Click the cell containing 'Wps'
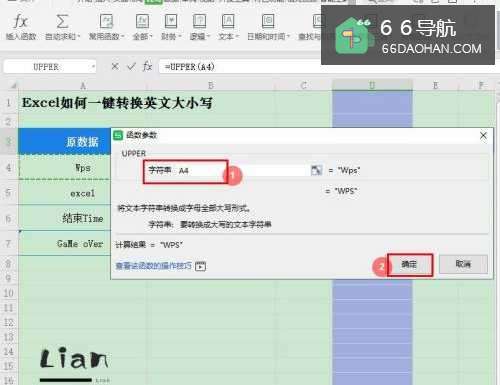 (64, 167)
